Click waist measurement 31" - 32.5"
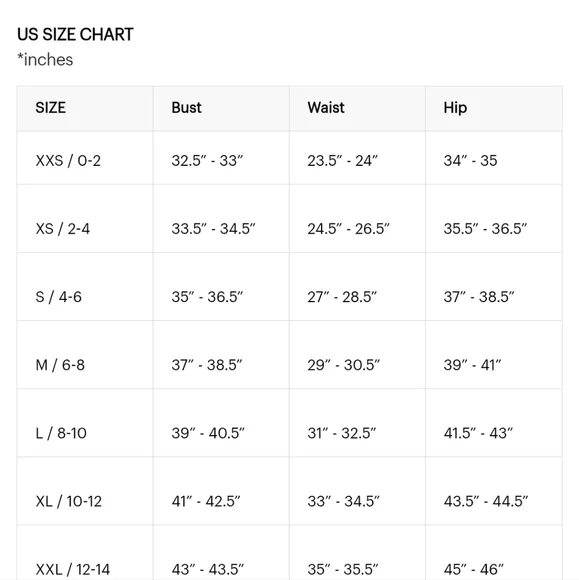This screenshot has height=580, width=579. click(x=342, y=433)
